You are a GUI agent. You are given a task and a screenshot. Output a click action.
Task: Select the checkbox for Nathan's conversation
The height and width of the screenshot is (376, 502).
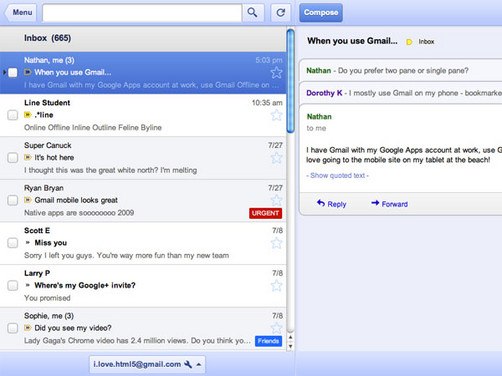13,72
